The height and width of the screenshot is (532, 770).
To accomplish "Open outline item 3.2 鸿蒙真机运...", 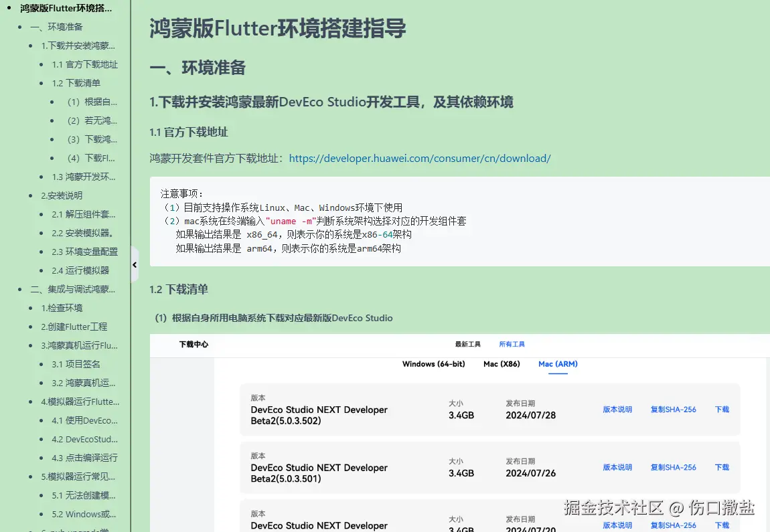I will 84,383.
